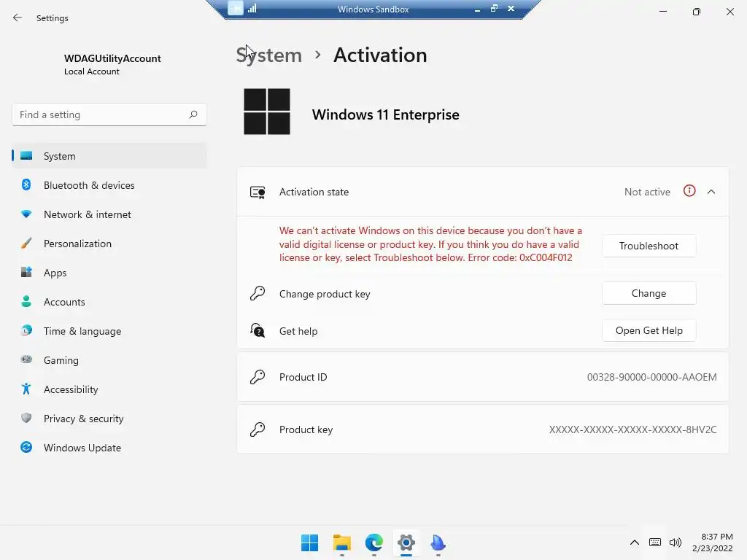Open Privacy & security settings
747x560 pixels.
coord(109,419)
